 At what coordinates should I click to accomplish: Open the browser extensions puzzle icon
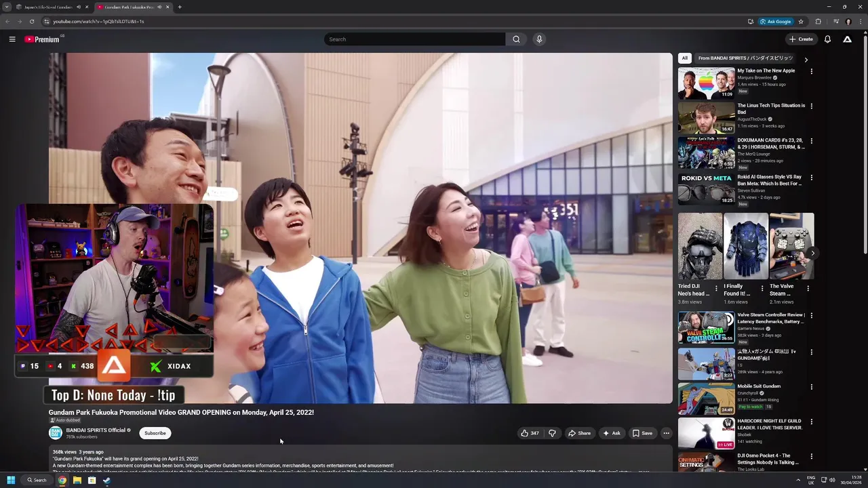pyautogui.click(x=818, y=22)
